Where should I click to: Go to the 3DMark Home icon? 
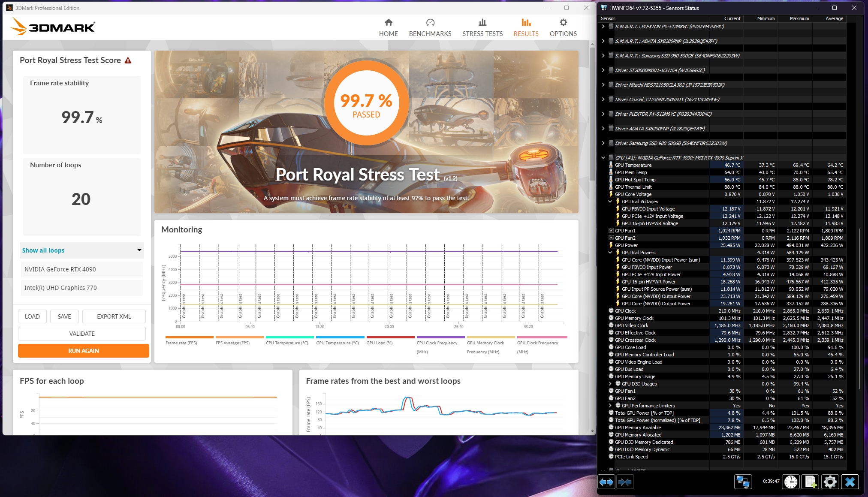coord(388,27)
